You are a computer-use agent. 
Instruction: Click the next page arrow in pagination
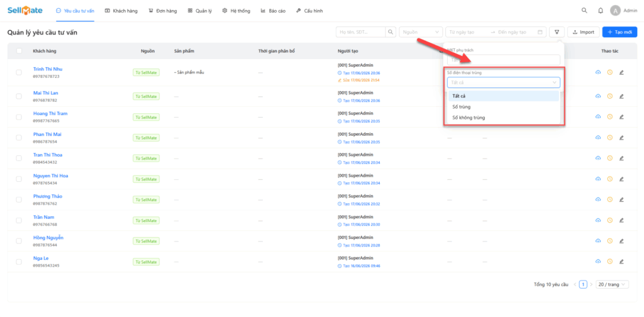tap(591, 284)
